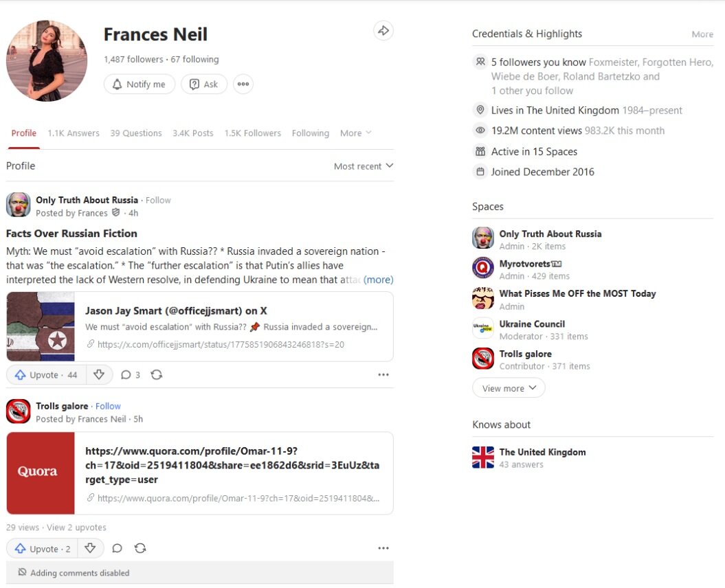
Task: Click the calendar icon beside Joined December 2016
Action: click(x=480, y=172)
